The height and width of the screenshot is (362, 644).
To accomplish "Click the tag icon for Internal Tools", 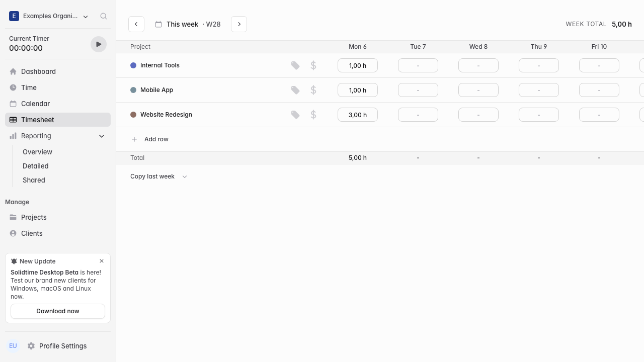I will point(295,65).
